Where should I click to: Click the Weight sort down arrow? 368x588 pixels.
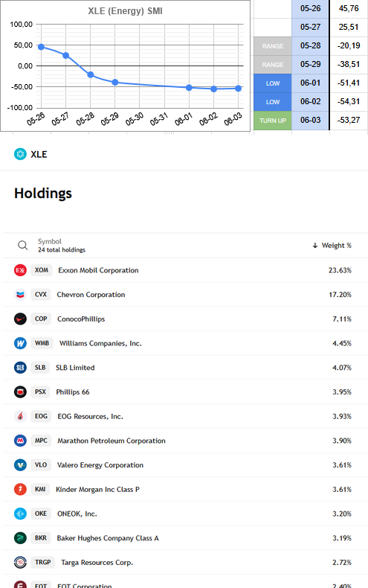314,246
